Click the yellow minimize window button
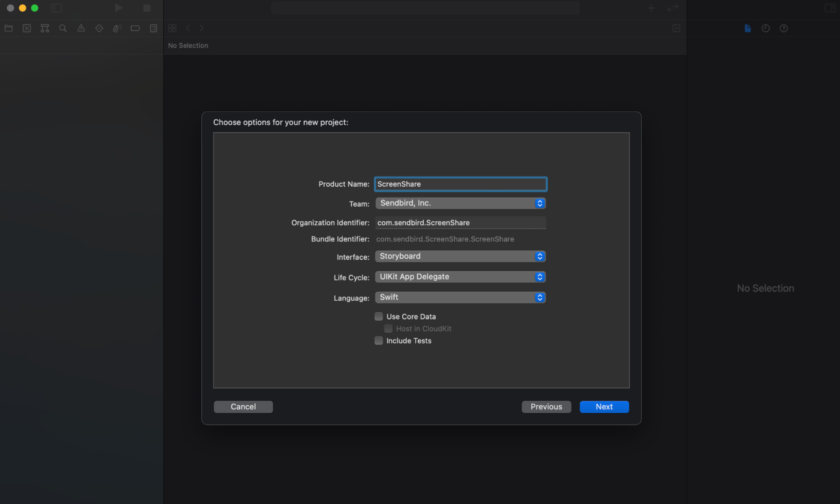The height and width of the screenshot is (504, 840). click(23, 8)
